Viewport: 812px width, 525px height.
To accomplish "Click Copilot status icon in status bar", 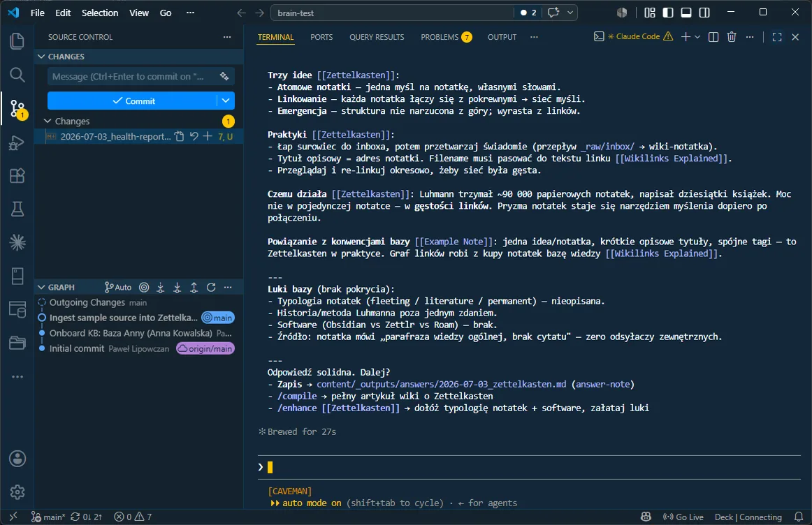I will [x=646, y=517].
